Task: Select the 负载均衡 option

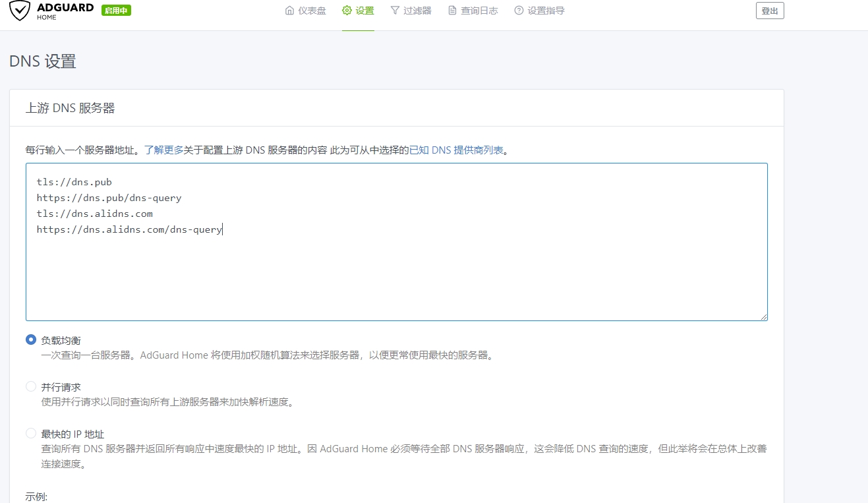Action: 30,340
